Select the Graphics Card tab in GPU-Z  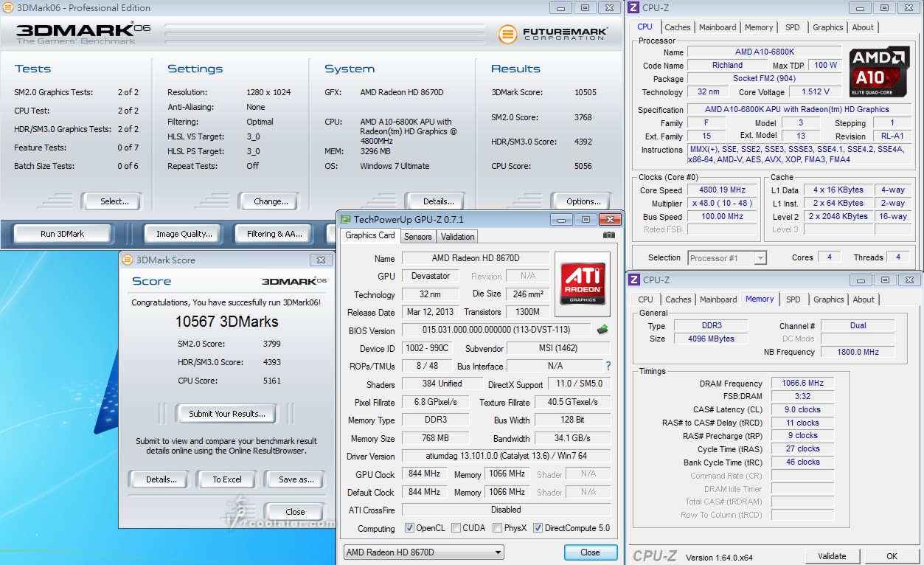[x=370, y=235]
